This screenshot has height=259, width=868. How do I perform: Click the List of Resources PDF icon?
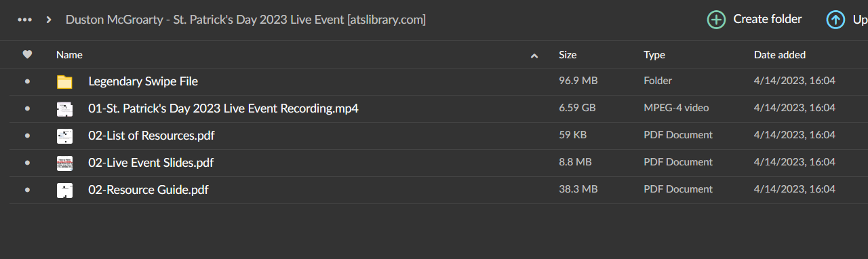point(64,136)
